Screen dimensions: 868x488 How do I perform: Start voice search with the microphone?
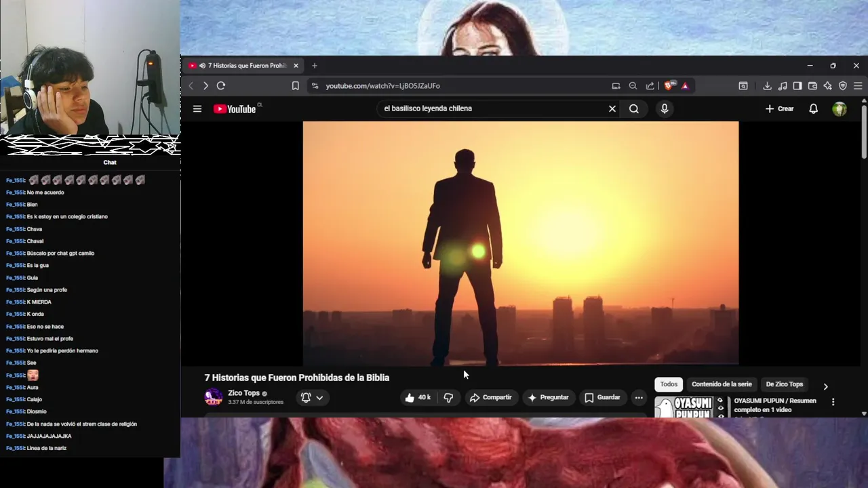[665, 108]
